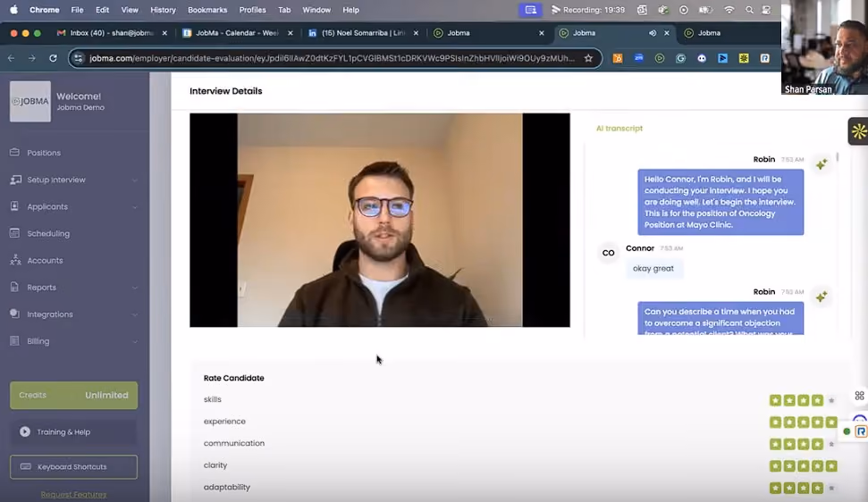Switch to the Inbox (40) Gmail tab
The image size is (868, 502).
point(111,33)
